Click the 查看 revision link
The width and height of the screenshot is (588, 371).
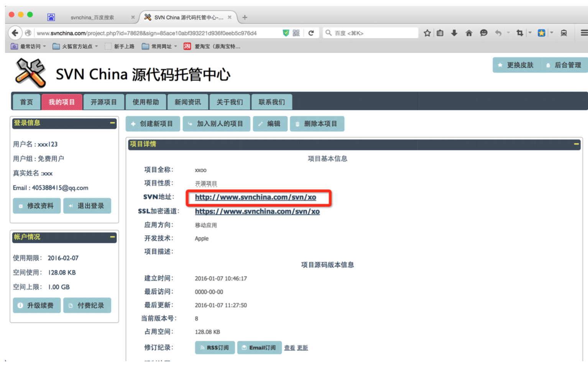click(x=289, y=348)
